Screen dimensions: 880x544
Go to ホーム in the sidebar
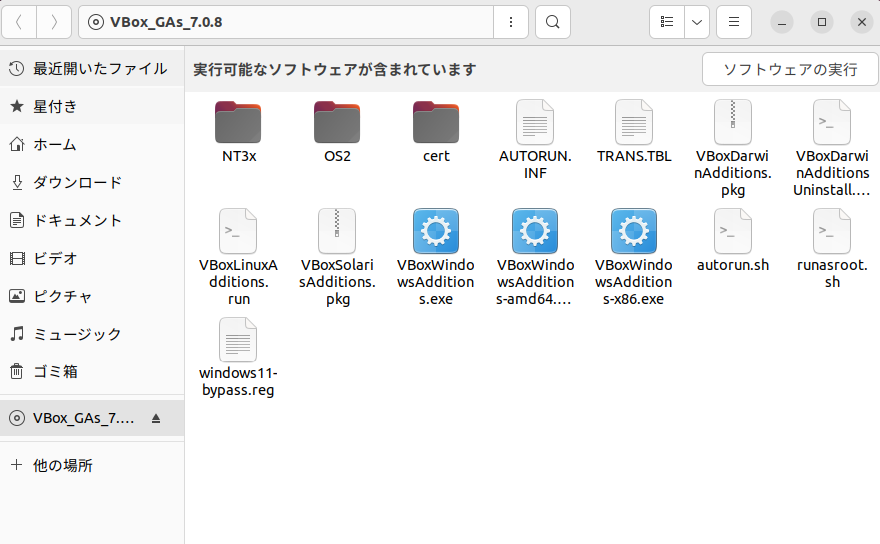point(92,144)
